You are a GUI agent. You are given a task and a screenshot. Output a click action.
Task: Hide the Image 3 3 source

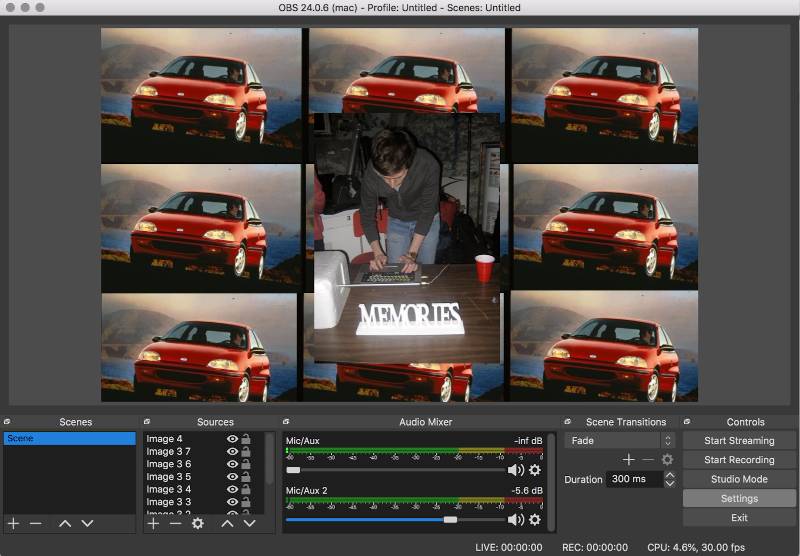(x=232, y=502)
